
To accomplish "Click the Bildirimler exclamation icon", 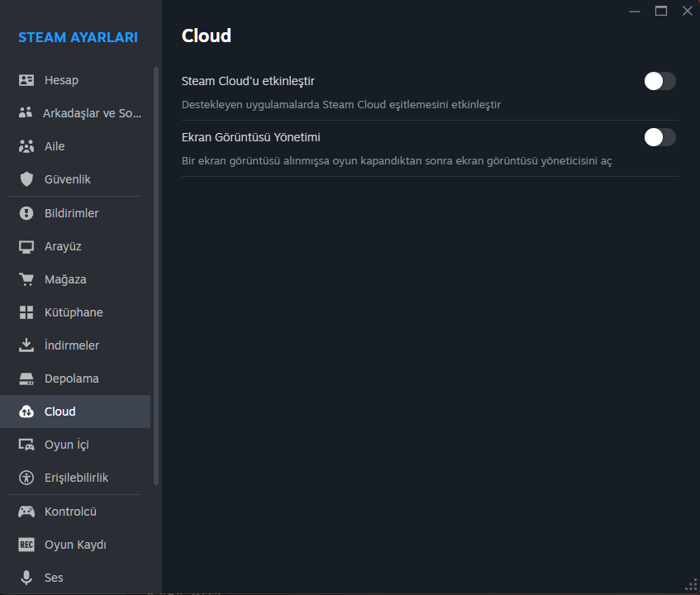I will tap(26, 213).
